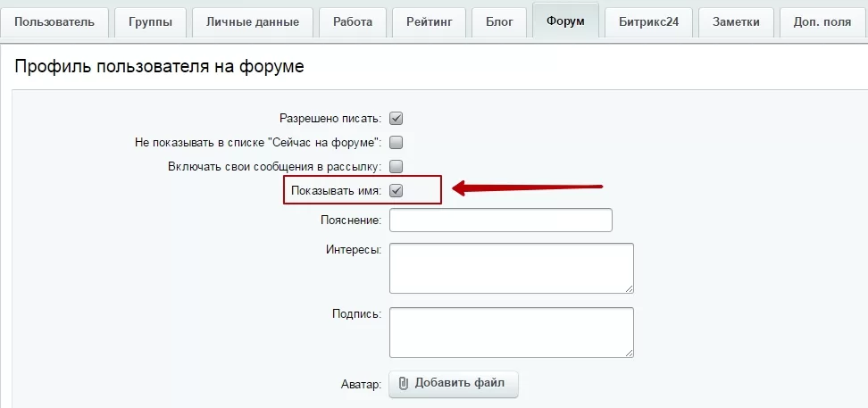This screenshot has height=408, width=868.
Task: Click the Интересы text area resize handle
Action: pyautogui.click(x=630, y=289)
